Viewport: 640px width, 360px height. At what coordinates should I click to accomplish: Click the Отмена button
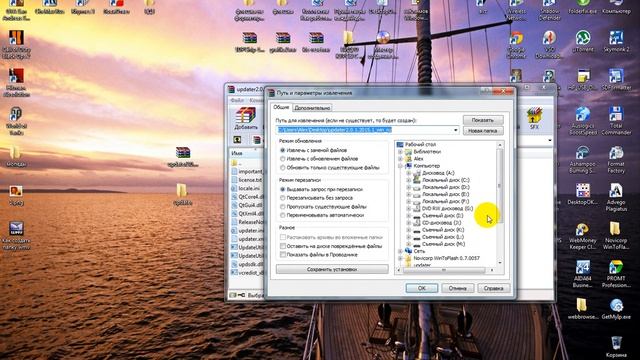458,288
